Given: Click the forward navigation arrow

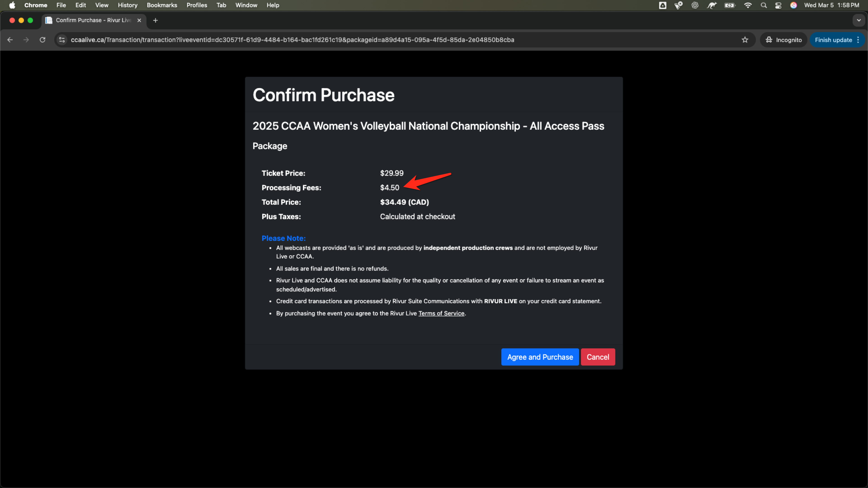Looking at the screenshot, I should point(26,40).
